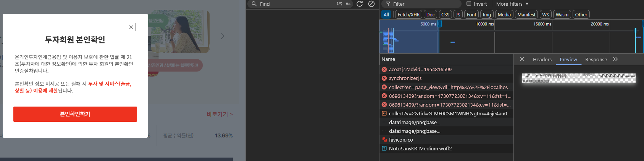Show more tabs with double chevron

click(615, 59)
